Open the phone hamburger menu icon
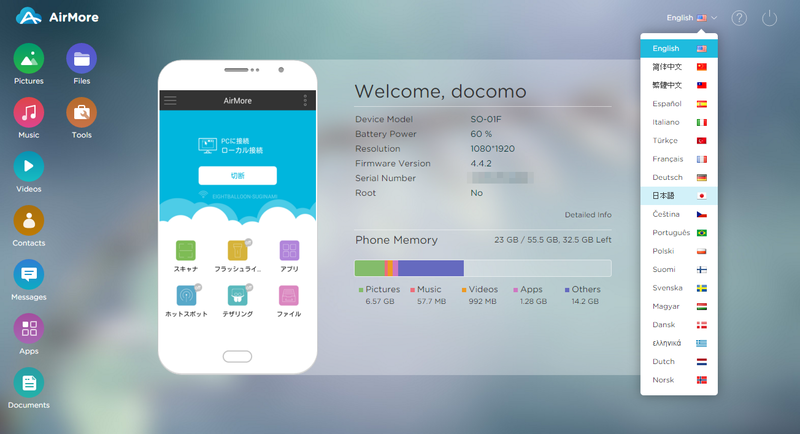 click(x=170, y=100)
